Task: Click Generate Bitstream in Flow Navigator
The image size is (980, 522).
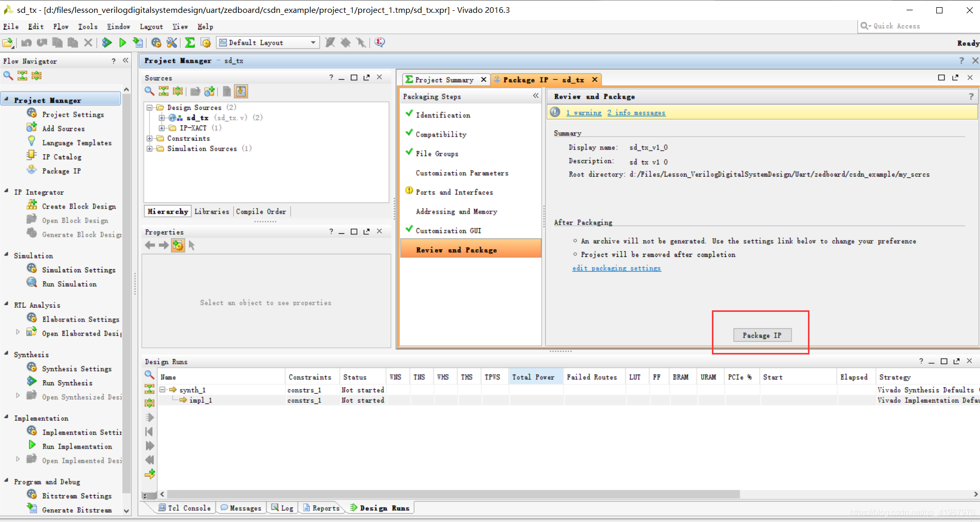Action: click(77, 510)
